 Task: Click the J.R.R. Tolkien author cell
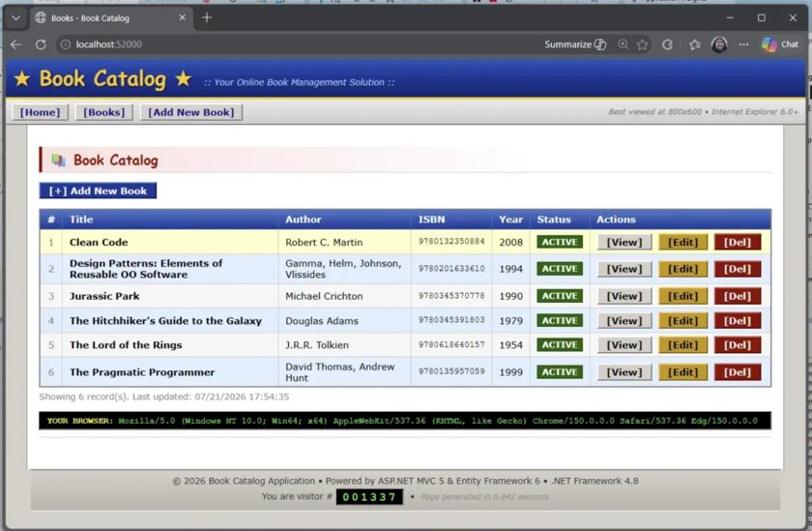coord(344,345)
